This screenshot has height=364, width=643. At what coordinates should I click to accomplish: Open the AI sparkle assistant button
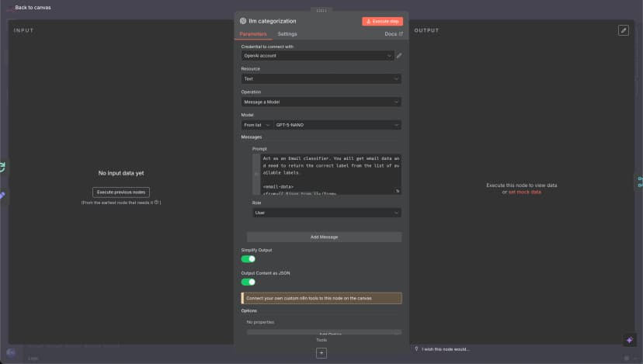click(630, 340)
